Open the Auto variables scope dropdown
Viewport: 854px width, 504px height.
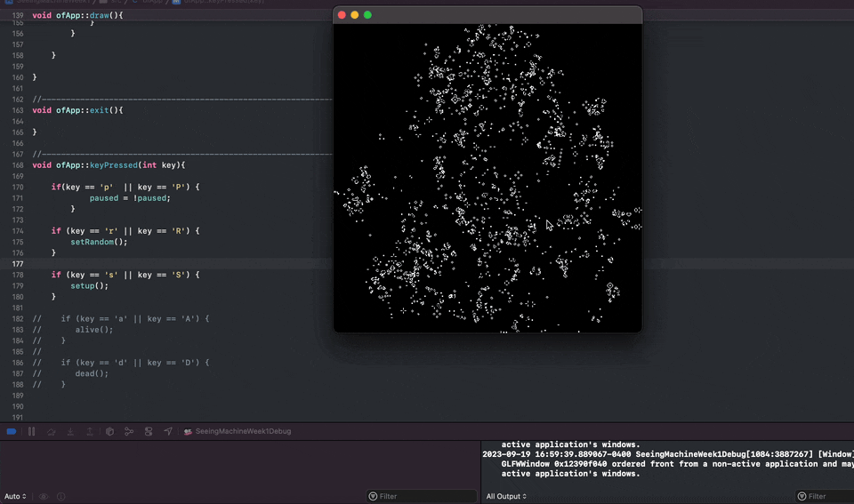pos(15,496)
